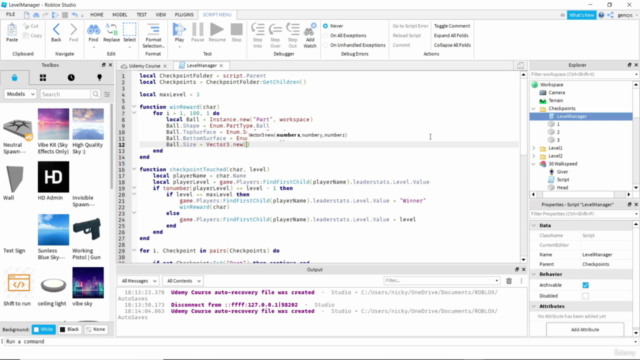Switch to MODEL ribbon tab
Viewport: 640px width, 360px height.
tap(120, 15)
